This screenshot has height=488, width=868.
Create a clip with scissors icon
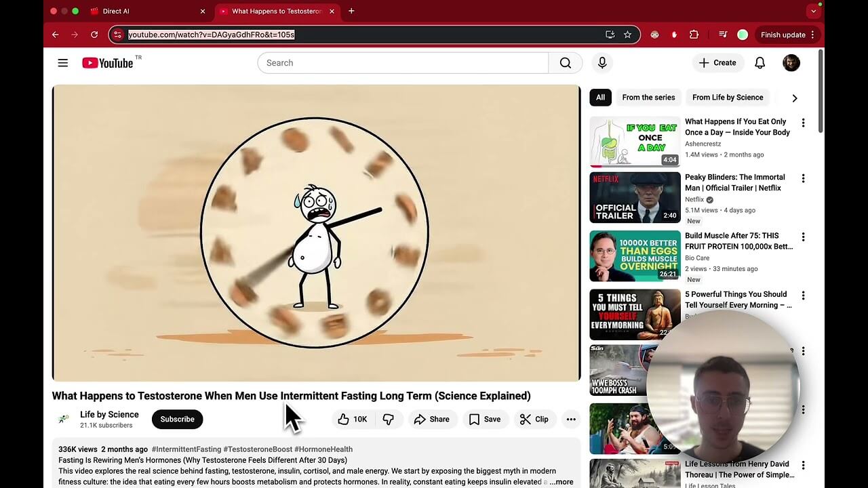click(x=534, y=420)
